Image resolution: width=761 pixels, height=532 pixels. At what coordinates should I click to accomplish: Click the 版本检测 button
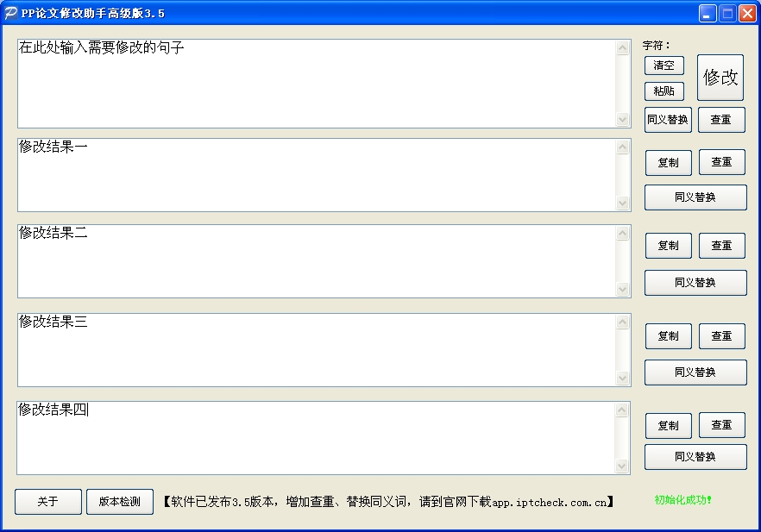pos(120,502)
